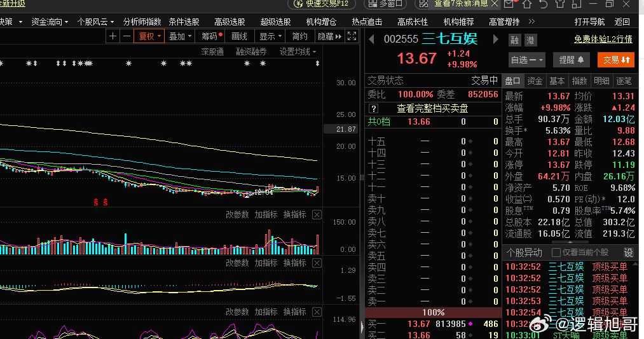The width and height of the screenshot is (644, 339).
Task: Open the 分析师指数 menu item
Action: click(142, 22)
